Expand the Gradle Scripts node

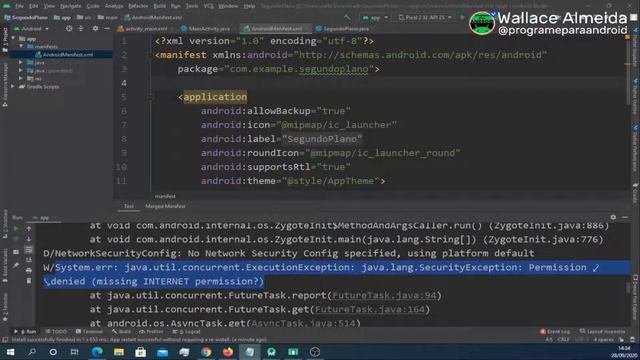tap(13, 87)
